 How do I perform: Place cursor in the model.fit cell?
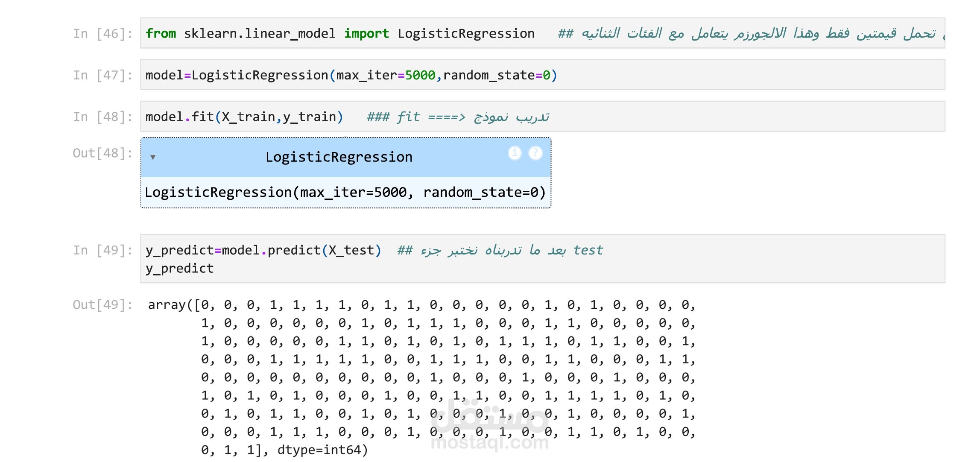(244, 117)
